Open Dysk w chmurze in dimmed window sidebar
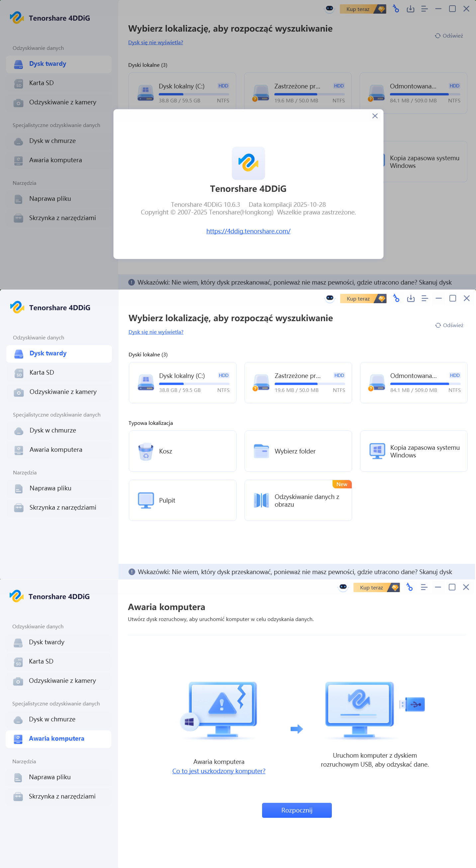 (x=58, y=141)
